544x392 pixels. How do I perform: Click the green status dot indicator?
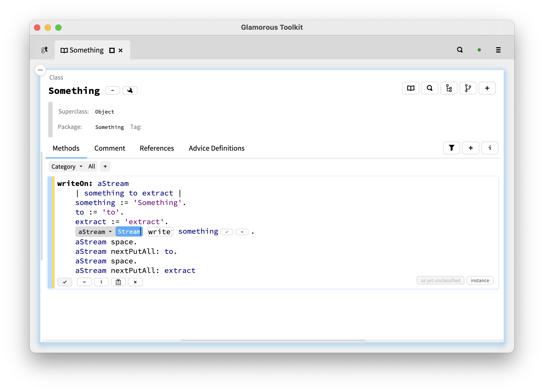coord(479,50)
